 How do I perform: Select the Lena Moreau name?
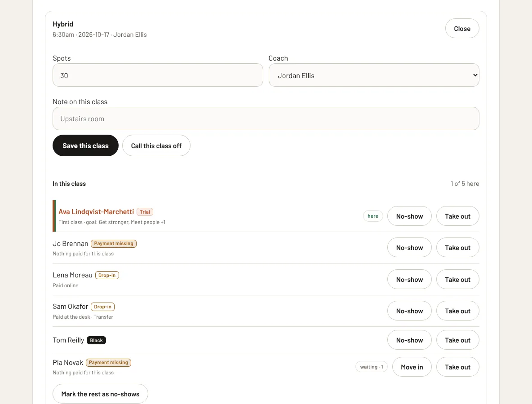[72, 275]
